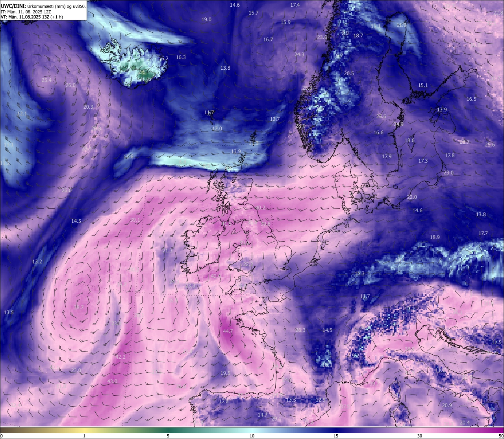The image size is (504, 439).
Task: Click the 20.3 value southwest of Iceland
Action: click(x=89, y=107)
